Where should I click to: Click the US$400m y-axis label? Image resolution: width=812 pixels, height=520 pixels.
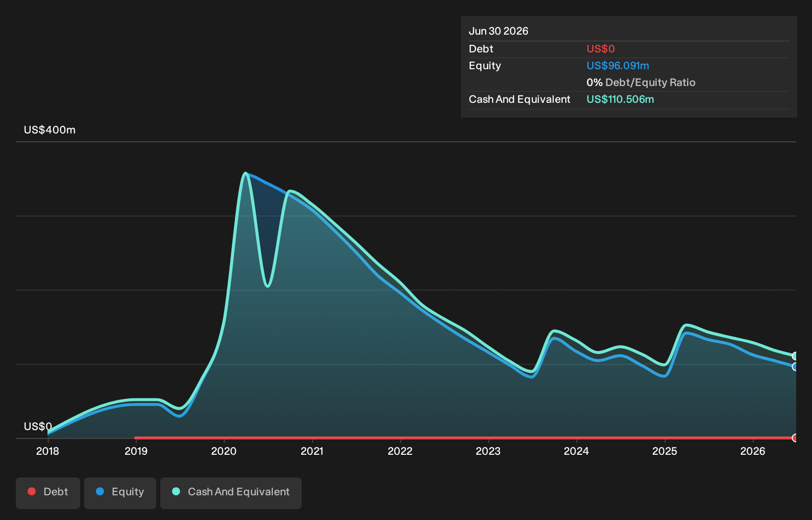(x=50, y=130)
